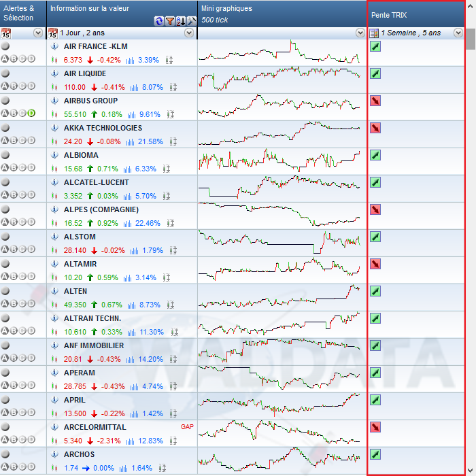Open info icon for ARCELORMITTAL
476x476 pixels.
click(x=54, y=427)
